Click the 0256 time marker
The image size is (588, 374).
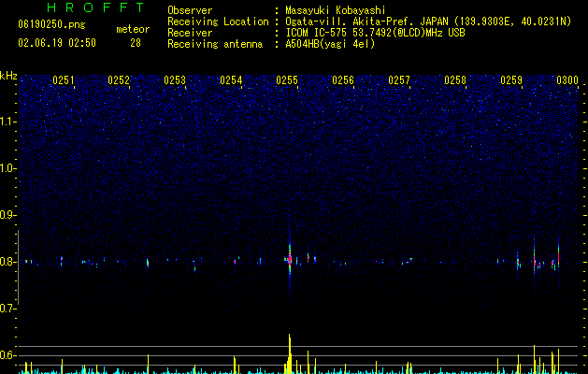343,80
